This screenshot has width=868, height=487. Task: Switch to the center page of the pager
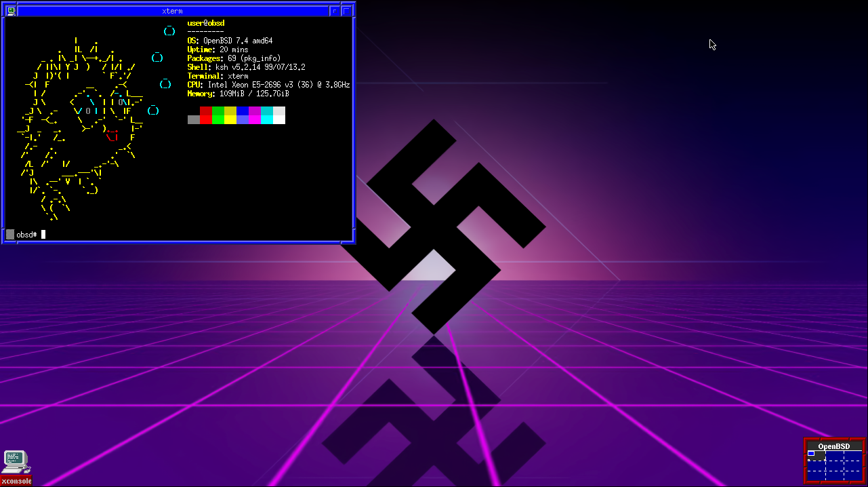pyautogui.click(x=834, y=466)
